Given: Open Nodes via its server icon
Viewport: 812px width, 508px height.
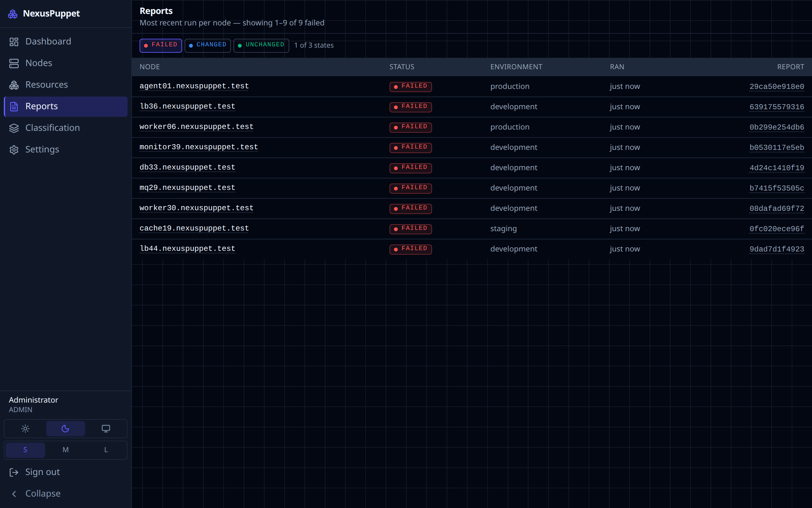Looking at the screenshot, I should click(x=14, y=63).
